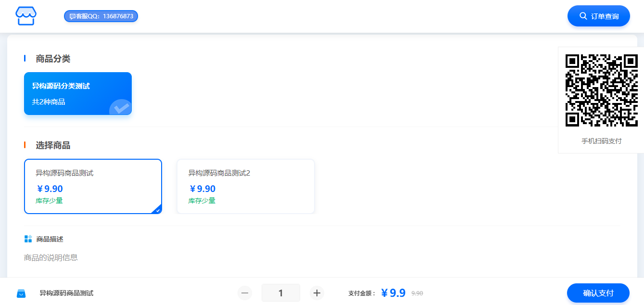
Task: Click the ¥9.9 payment amount
Action: coord(393,293)
